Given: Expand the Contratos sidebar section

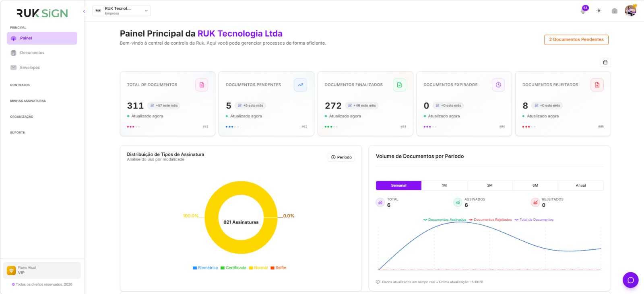Looking at the screenshot, I should coord(20,85).
